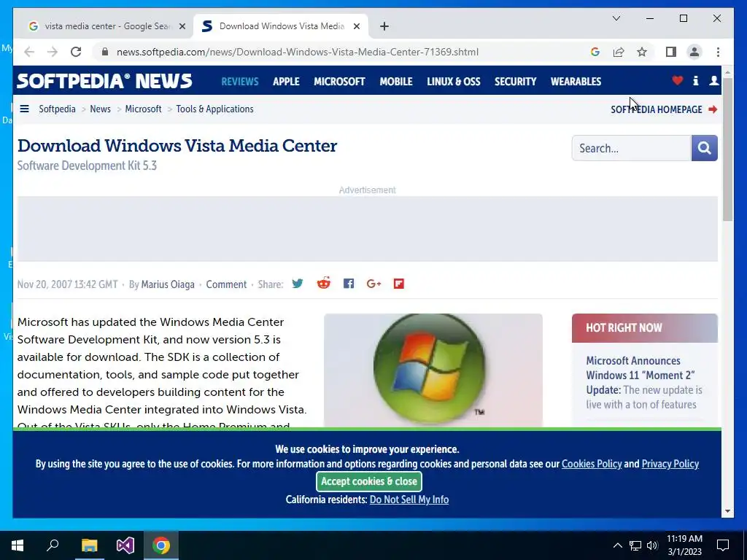747x560 pixels.
Task: Share article on Reddit icon
Action: tap(323, 283)
